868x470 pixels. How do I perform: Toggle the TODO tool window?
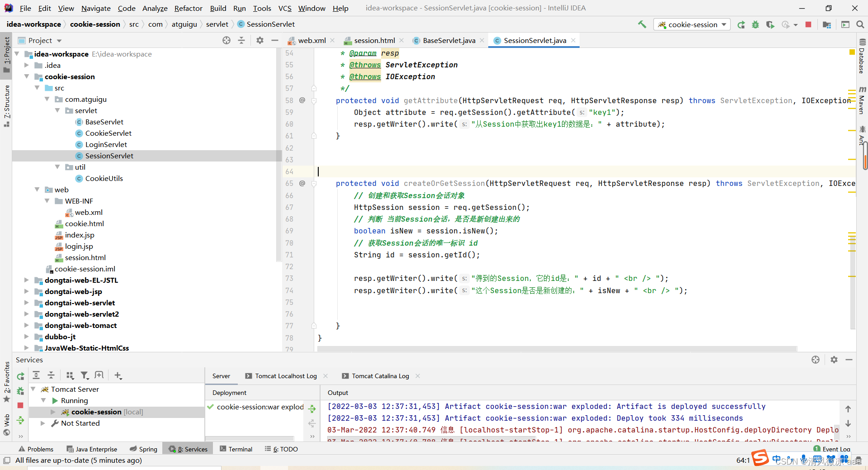pos(281,449)
